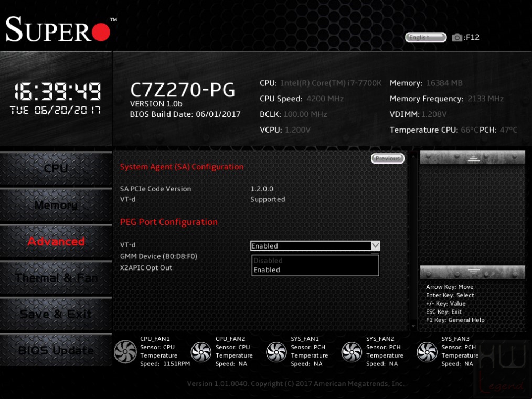The width and height of the screenshot is (532, 399).
Task: Click the Memory 16384 MB value
Action: 444,83
